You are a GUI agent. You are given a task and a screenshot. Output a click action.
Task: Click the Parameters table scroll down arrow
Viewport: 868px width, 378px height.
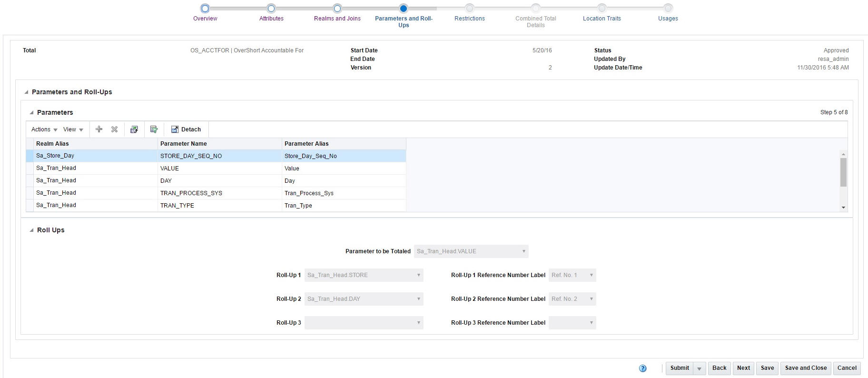tap(843, 208)
